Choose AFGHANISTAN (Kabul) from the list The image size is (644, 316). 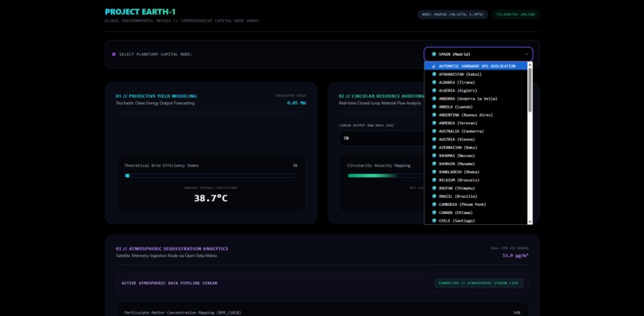point(475,74)
